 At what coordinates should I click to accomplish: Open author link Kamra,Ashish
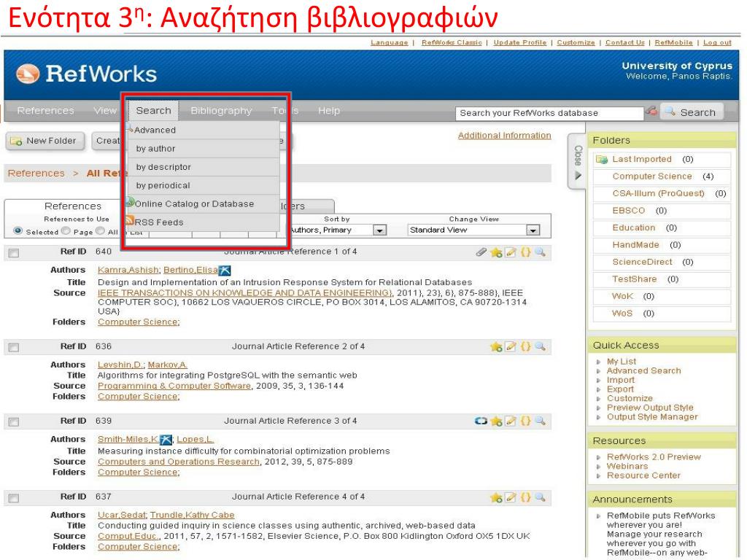[x=128, y=270]
